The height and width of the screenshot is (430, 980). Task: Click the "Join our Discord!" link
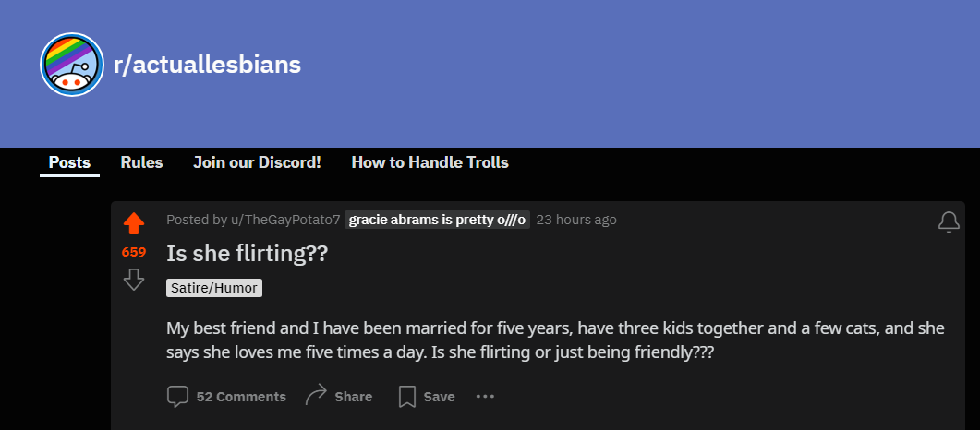pos(257,162)
